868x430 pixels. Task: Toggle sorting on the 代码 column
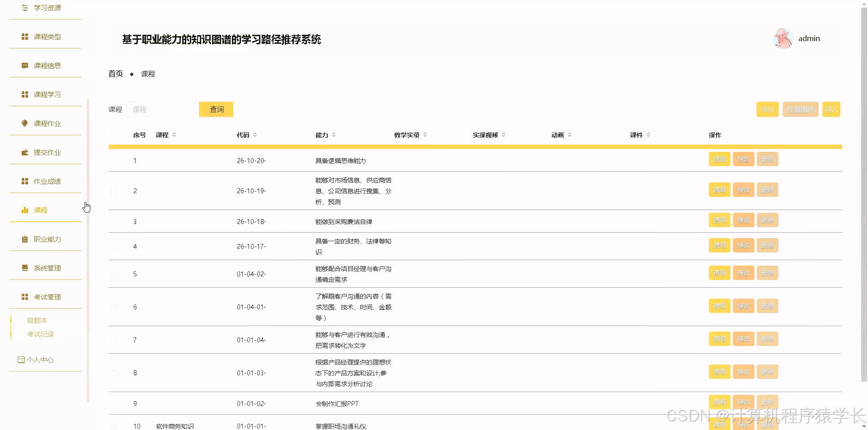tap(255, 134)
